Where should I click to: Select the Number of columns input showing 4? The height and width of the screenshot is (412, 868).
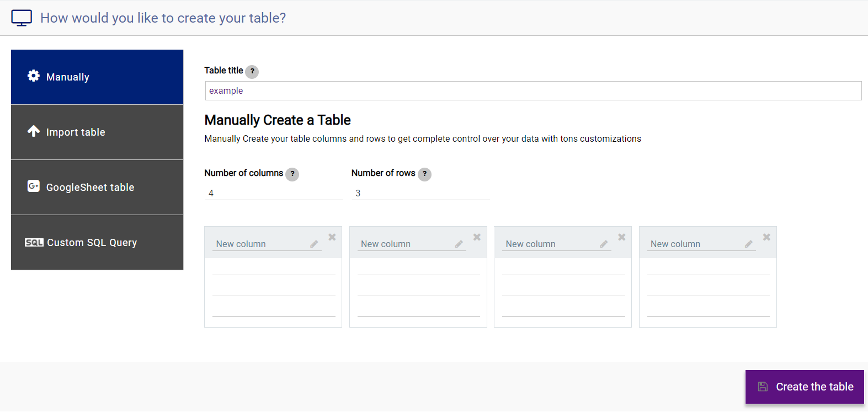[273, 192]
